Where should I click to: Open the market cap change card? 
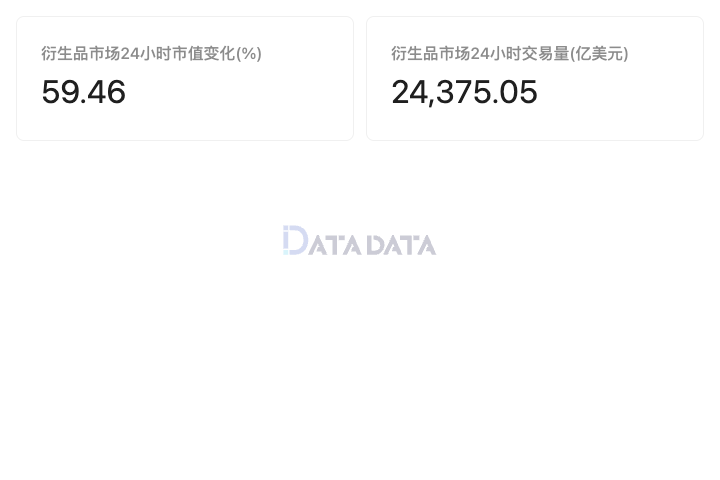[x=185, y=79]
